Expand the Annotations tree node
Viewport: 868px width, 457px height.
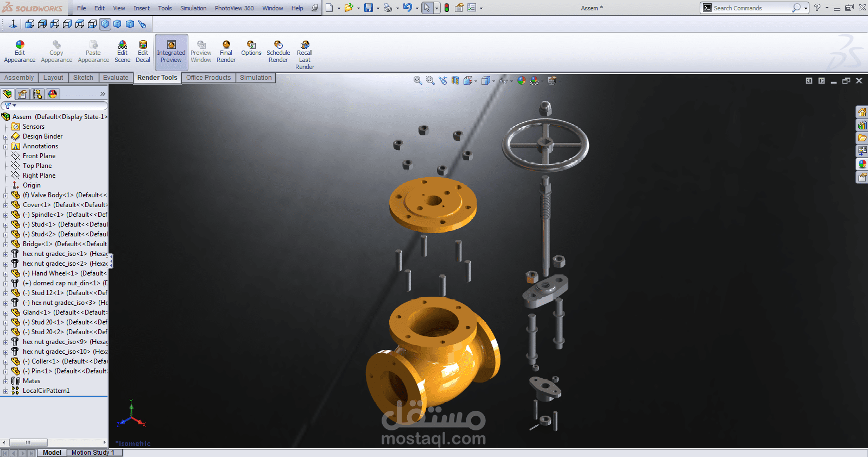(x=5, y=146)
